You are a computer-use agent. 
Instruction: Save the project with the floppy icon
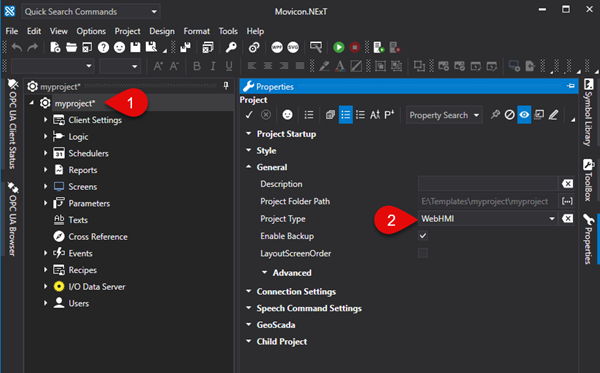(x=135, y=47)
